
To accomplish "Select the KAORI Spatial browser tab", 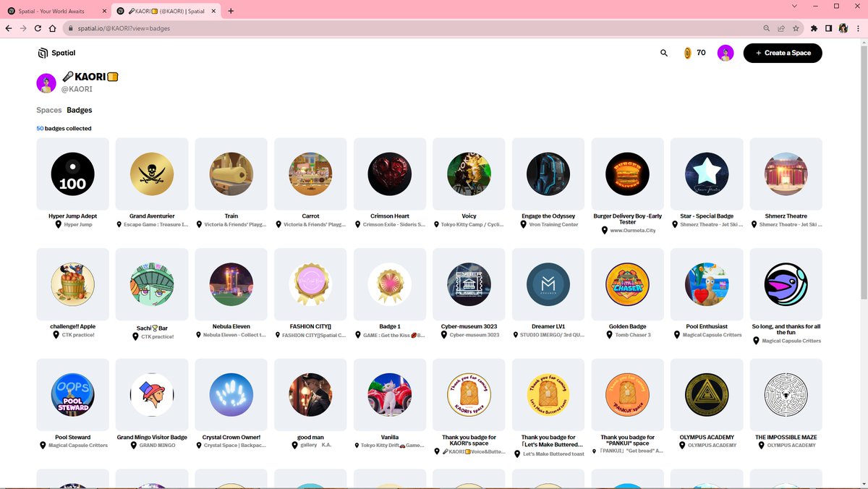I will pos(166,11).
